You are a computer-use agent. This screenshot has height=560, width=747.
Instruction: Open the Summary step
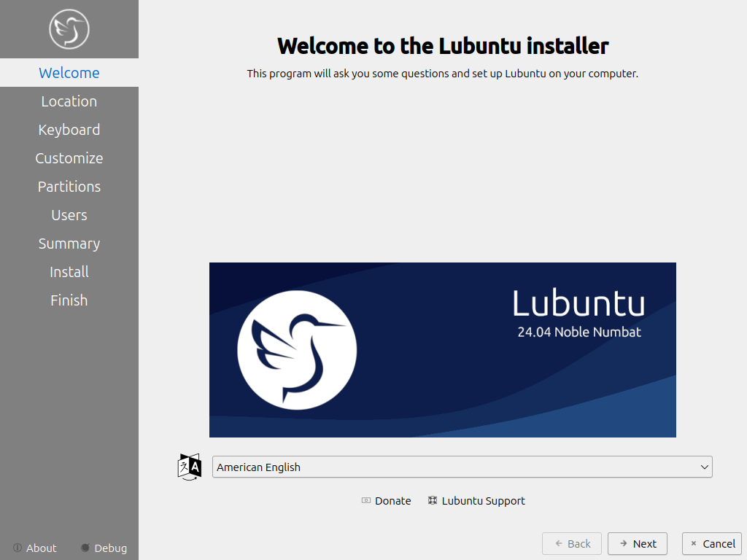tap(69, 244)
